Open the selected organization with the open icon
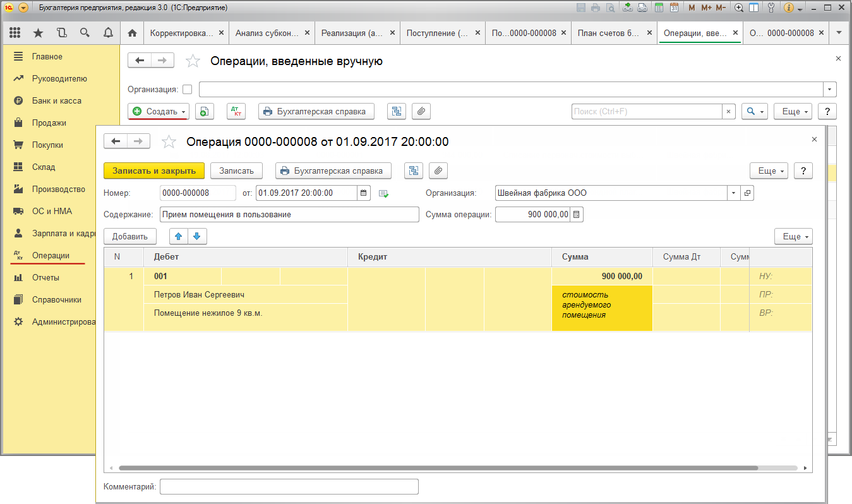Image resolution: width=852 pixels, height=504 pixels. pos(747,193)
